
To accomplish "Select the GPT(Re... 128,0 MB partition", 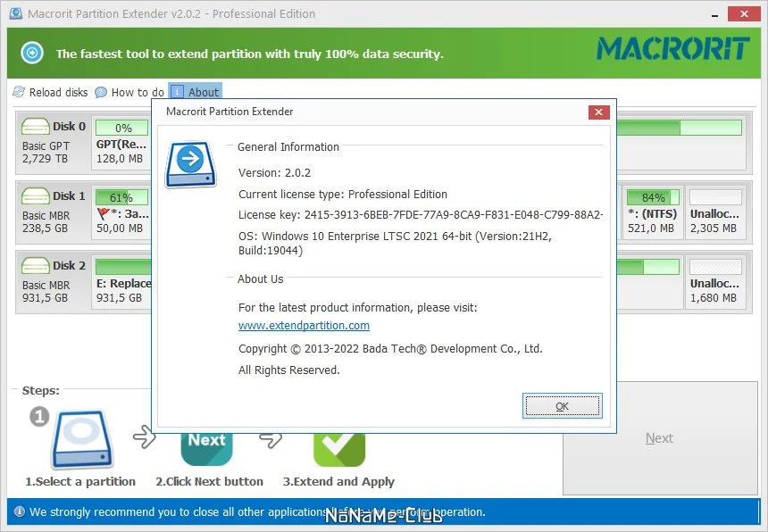I will pyautogui.click(x=121, y=142).
